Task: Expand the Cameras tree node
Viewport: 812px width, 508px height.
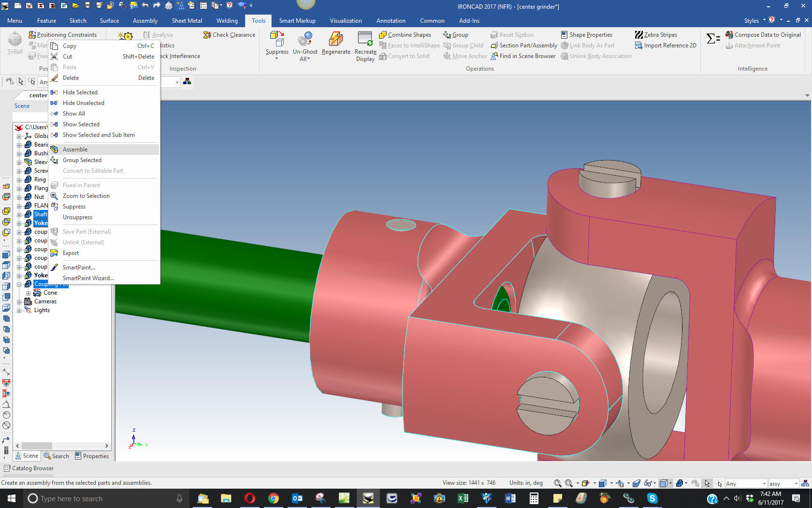Action: click(19, 301)
